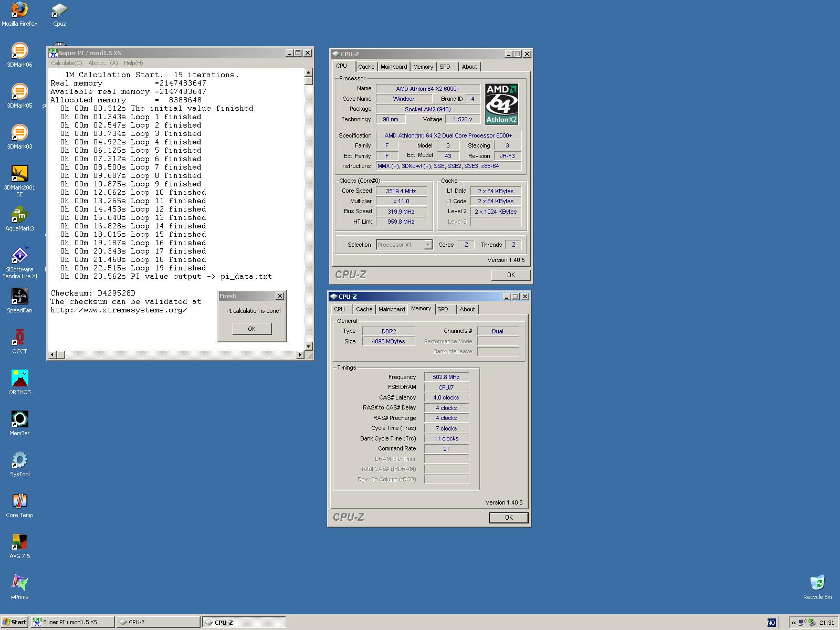
Task: Click Super PI vertical scrollbar down arrow
Action: pyautogui.click(x=309, y=346)
